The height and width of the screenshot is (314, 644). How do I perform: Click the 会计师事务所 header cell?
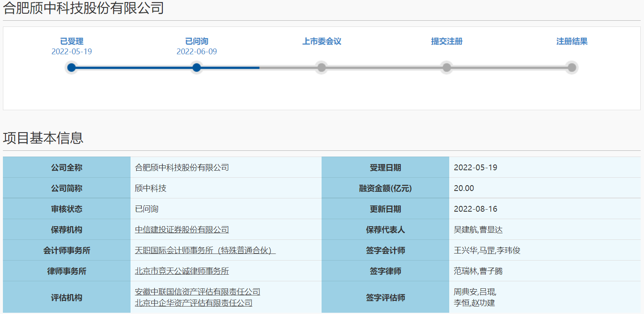67,250
